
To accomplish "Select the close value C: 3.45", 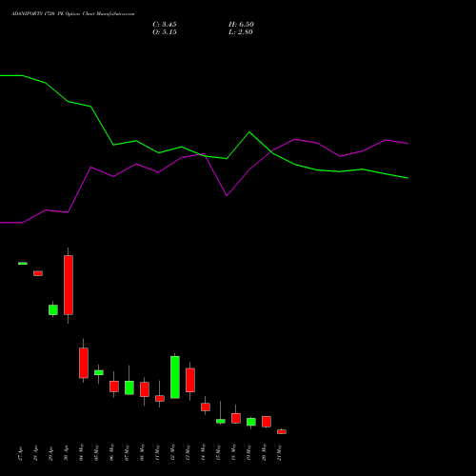I will click(x=165, y=25).
